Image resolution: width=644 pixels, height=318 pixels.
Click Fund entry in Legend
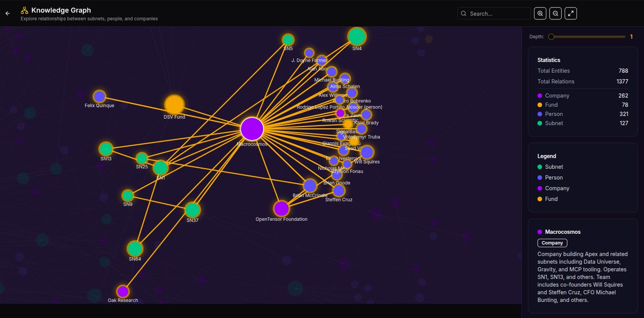click(x=548, y=199)
